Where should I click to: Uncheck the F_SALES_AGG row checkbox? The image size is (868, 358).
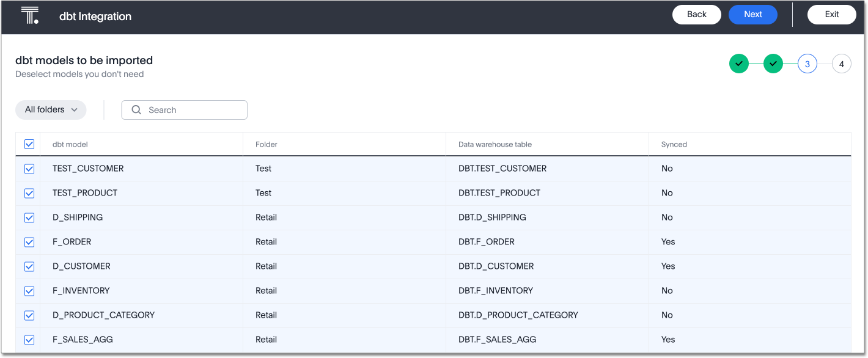coord(29,340)
